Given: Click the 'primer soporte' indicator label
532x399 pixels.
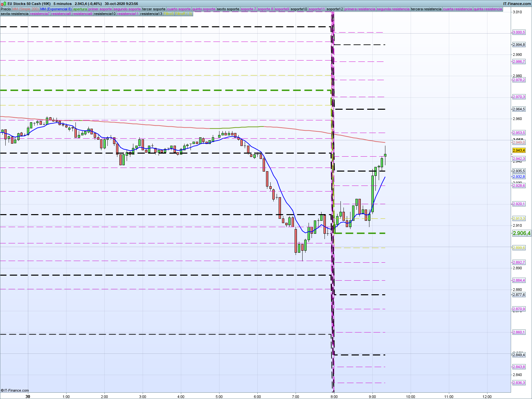Looking at the screenshot, I should 100,9.
